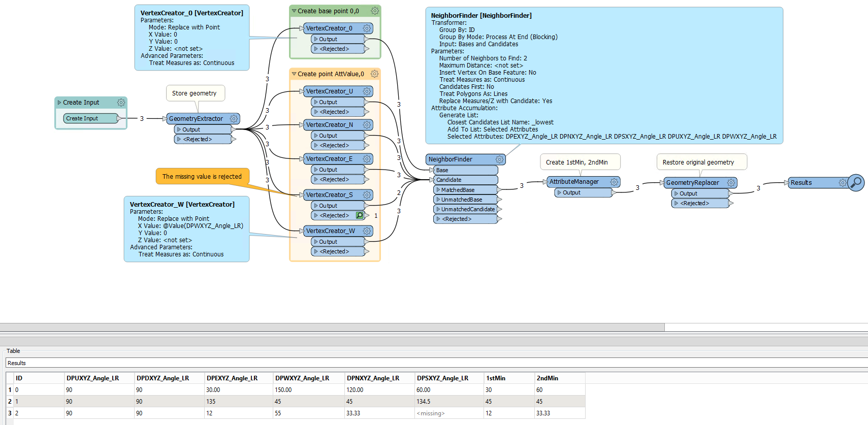Image resolution: width=868 pixels, height=425 pixels.
Task: Open 'Create base point 0,0' bookmark gear
Action: (x=374, y=11)
